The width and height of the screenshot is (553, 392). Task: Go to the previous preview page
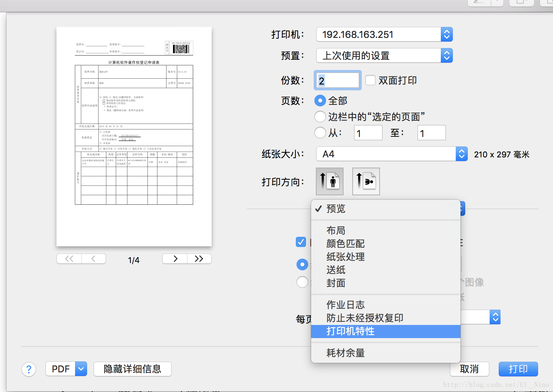coord(94,259)
